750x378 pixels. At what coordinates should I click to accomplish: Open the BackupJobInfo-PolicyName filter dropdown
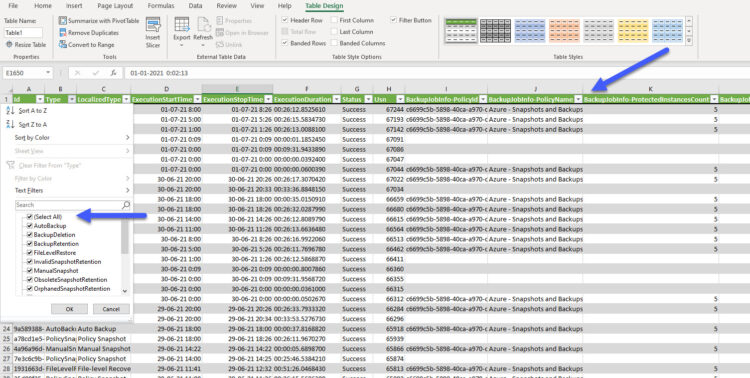(x=578, y=100)
